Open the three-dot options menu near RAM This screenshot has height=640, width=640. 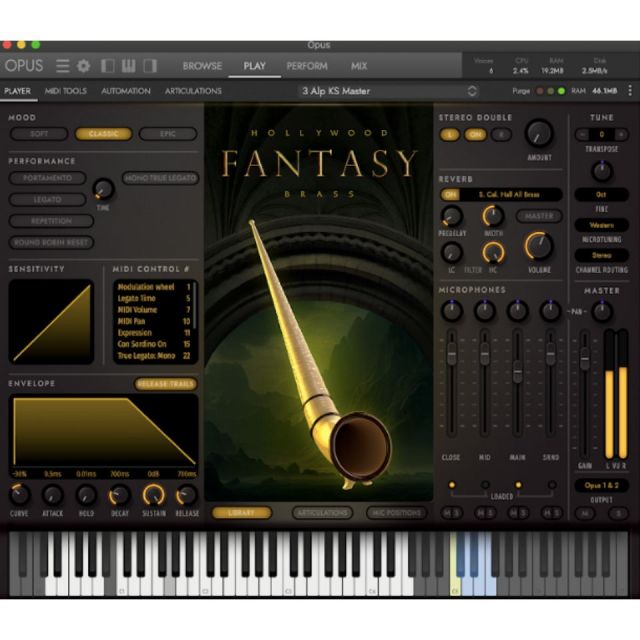coord(630,91)
